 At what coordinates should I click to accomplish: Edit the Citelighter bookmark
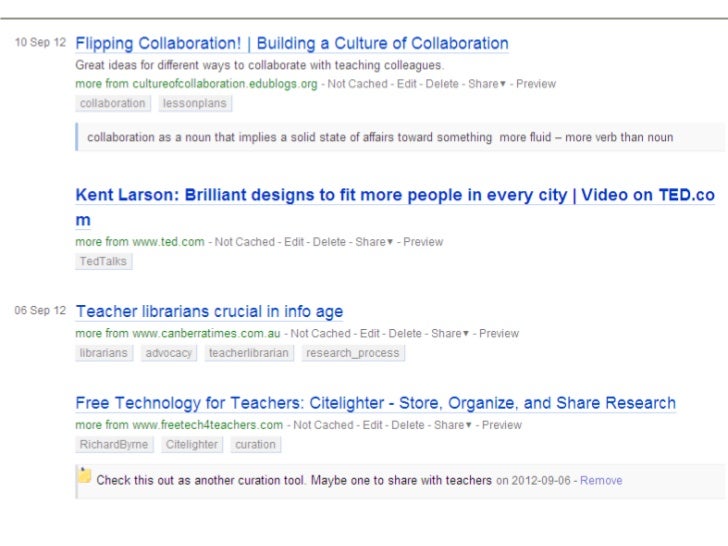pos(372,425)
